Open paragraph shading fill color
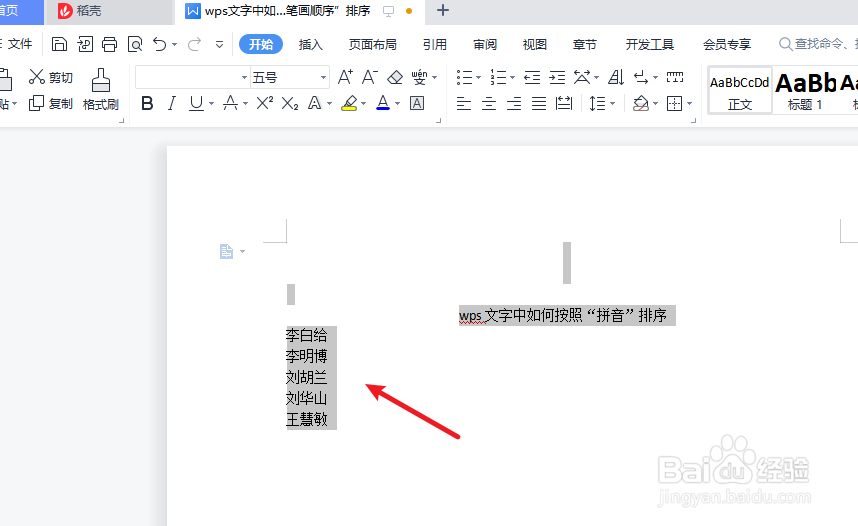 click(x=641, y=103)
